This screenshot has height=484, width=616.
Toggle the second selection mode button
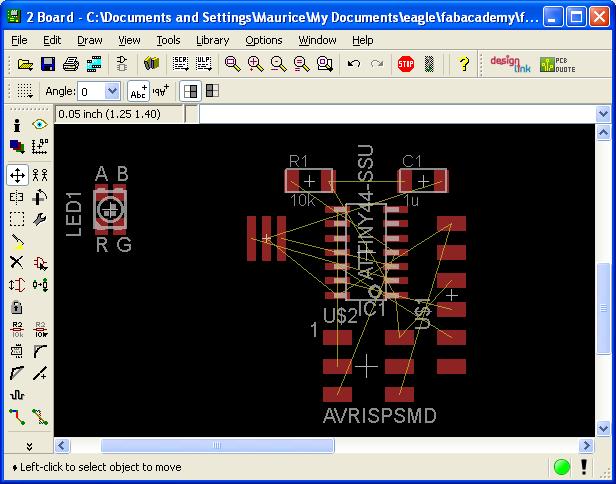[213, 91]
